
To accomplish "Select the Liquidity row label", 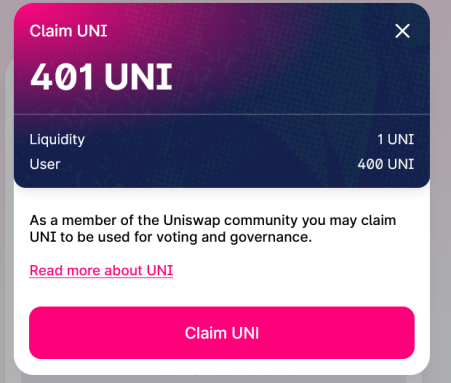I will [x=57, y=140].
